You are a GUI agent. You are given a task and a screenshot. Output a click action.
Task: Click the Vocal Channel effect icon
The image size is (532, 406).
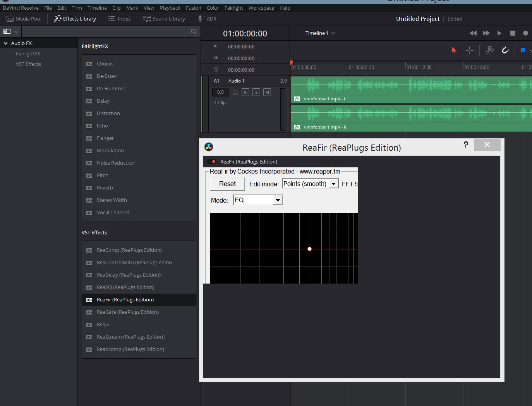click(89, 213)
